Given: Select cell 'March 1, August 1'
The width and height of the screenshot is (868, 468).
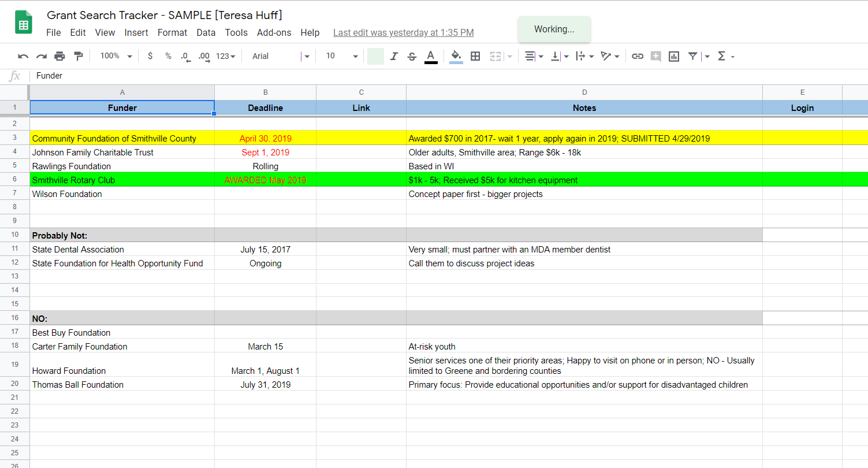Looking at the screenshot, I should coord(266,365).
